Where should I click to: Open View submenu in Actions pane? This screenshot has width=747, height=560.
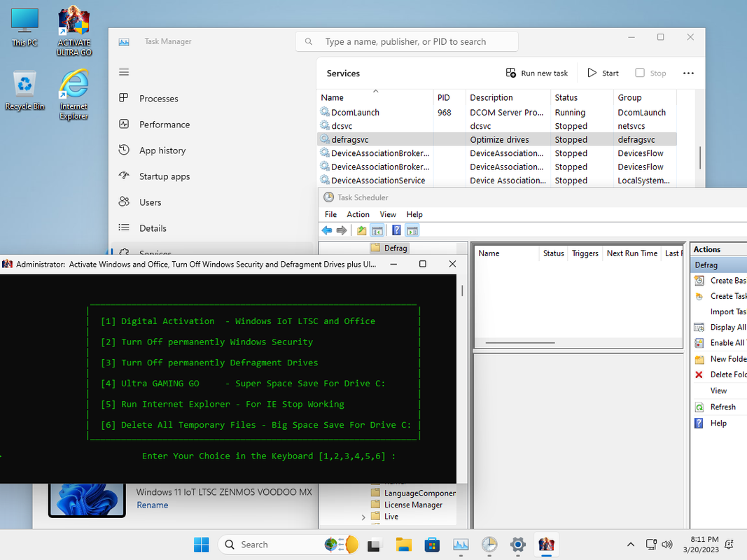click(x=718, y=391)
